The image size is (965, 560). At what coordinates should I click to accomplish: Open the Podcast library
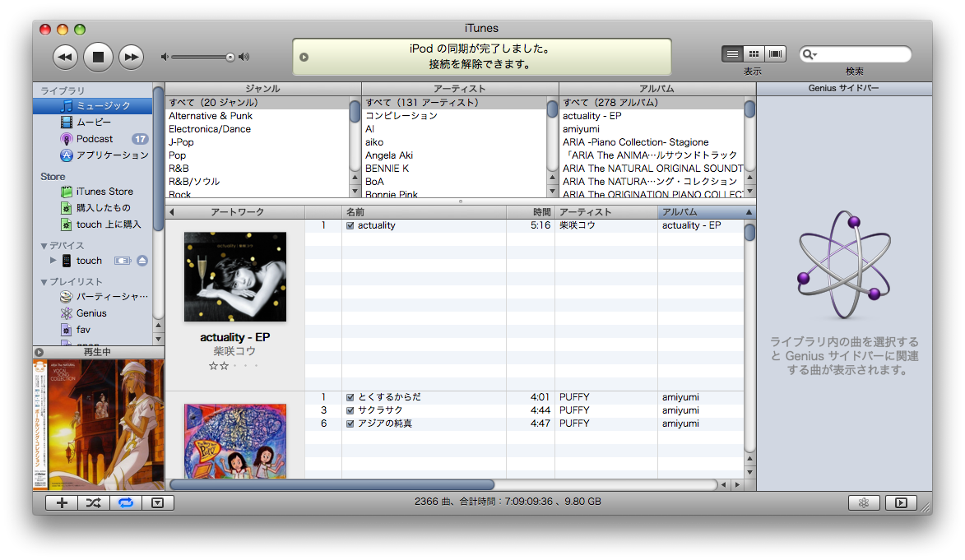(x=92, y=139)
